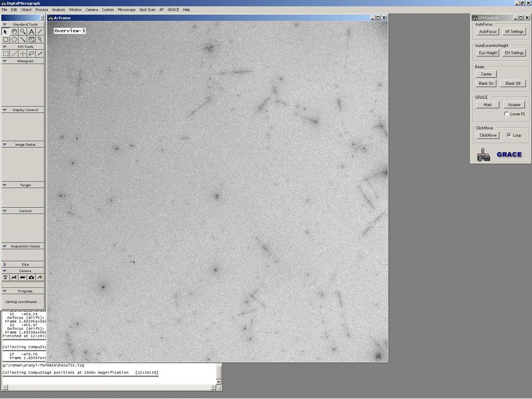The width and height of the screenshot is (532, 399).
Task: Click the results log down scroll arrow
Action: 219,382
